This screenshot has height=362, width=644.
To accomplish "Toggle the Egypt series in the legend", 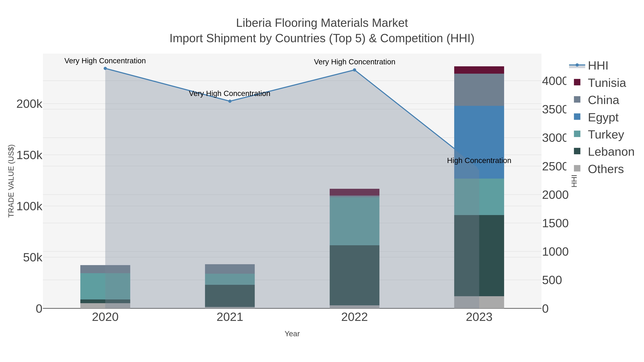I will click(x=596, y=117).
